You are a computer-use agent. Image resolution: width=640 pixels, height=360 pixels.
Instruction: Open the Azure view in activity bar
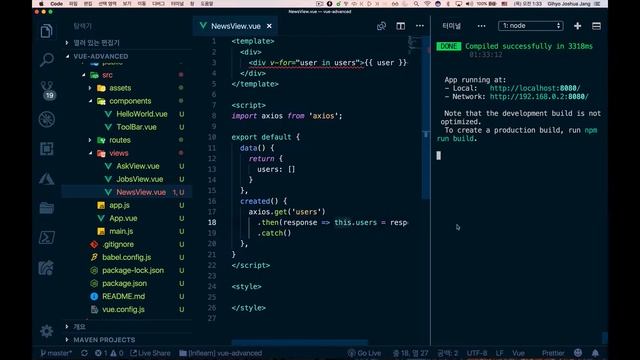47,178
